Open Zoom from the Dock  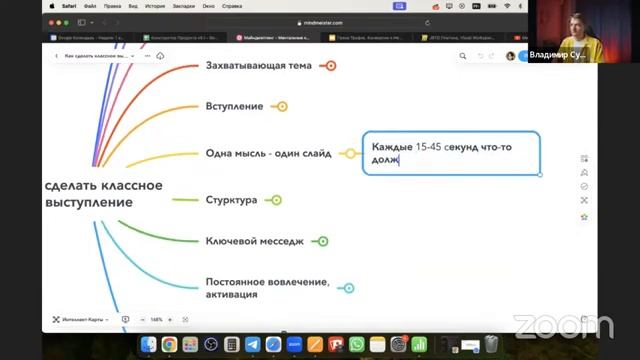(x=294, y=345)
